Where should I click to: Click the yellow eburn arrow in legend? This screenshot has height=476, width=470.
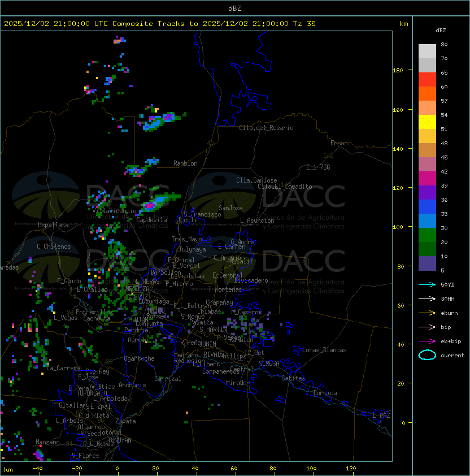coord(427,313)
